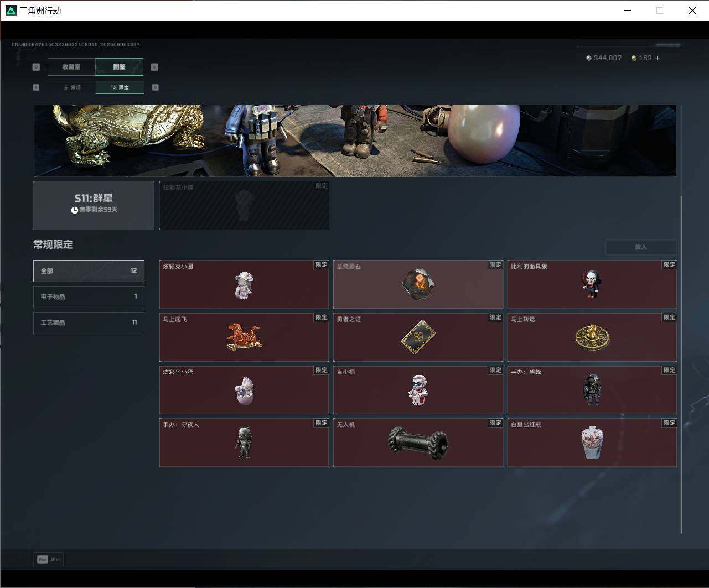The image size is (709, 588).
Task: Select the 至纯源石 gemstone item
Action: coord(418,284)
